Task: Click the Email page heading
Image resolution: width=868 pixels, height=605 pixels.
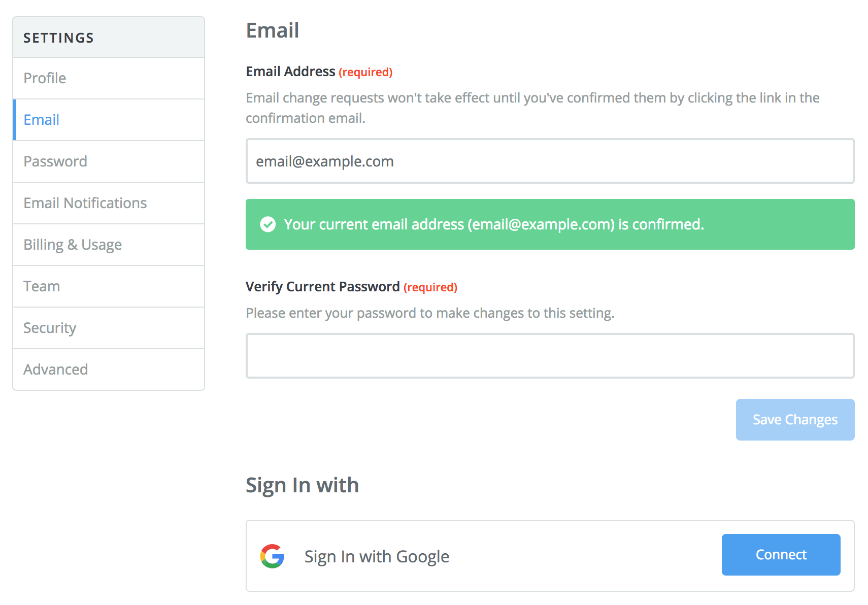Action: (273, 30)
